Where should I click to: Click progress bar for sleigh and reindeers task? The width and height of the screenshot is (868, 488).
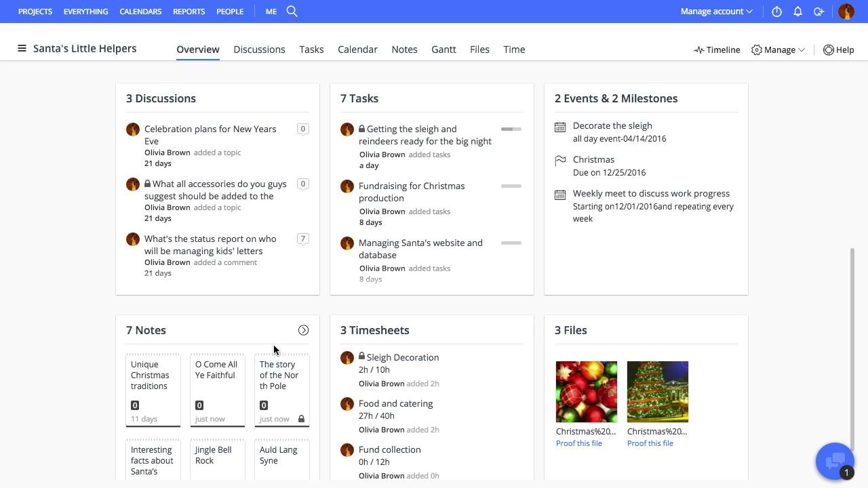(x=511, y=129)
